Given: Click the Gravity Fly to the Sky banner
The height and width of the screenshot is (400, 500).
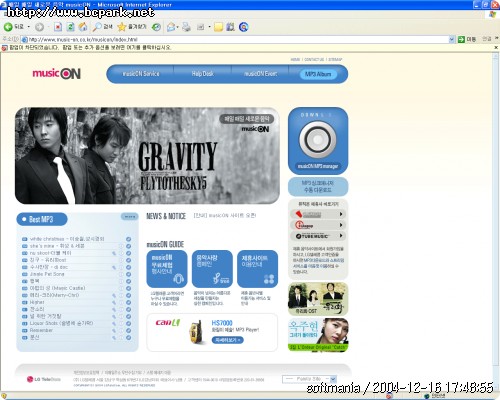Looking at the screenshot, I should click(147, 156).
